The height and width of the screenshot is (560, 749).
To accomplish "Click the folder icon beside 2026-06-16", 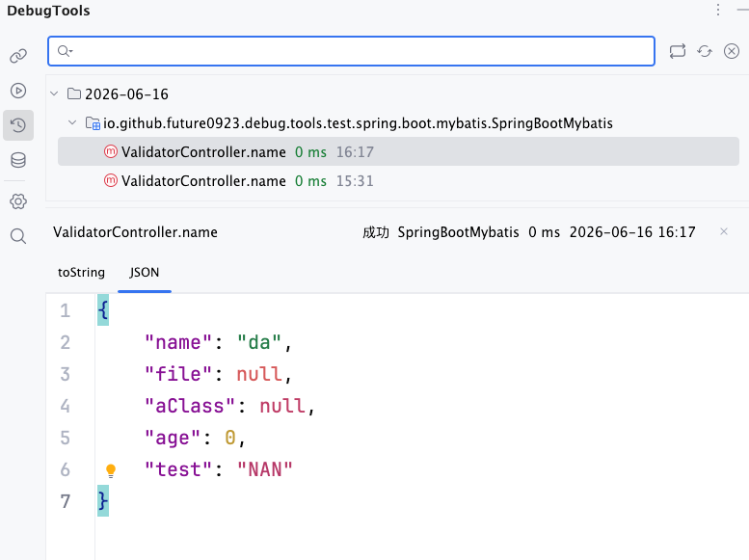I will [74, 93].
